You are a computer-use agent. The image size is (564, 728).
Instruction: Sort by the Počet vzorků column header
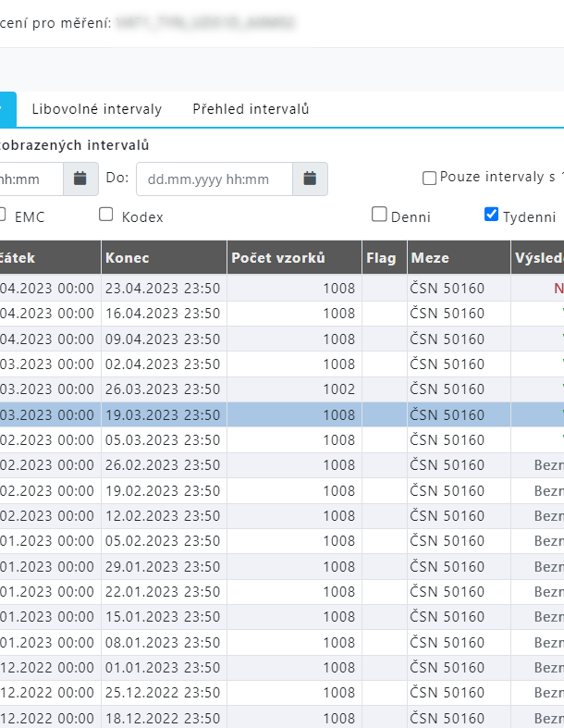[294, 258]
